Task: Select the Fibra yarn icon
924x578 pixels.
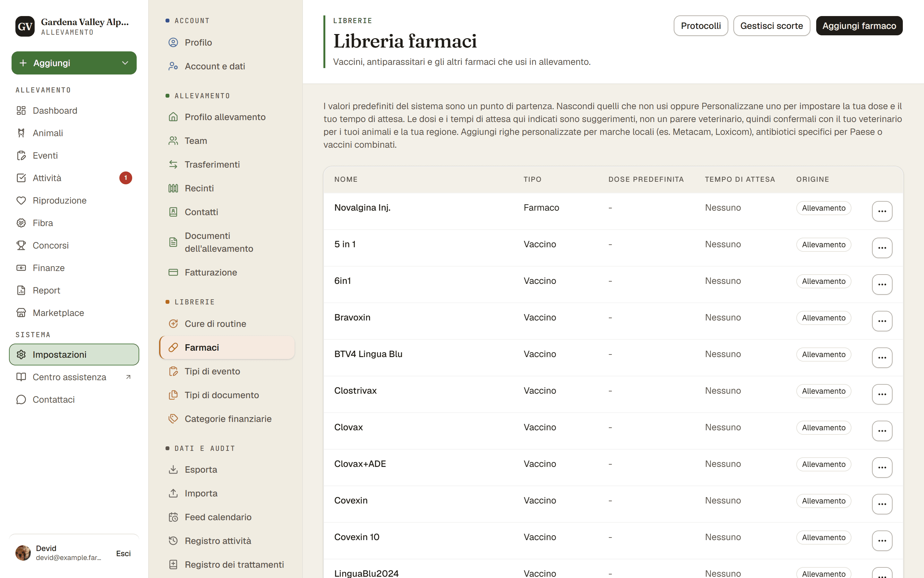Action: click(x=21, y=223)
